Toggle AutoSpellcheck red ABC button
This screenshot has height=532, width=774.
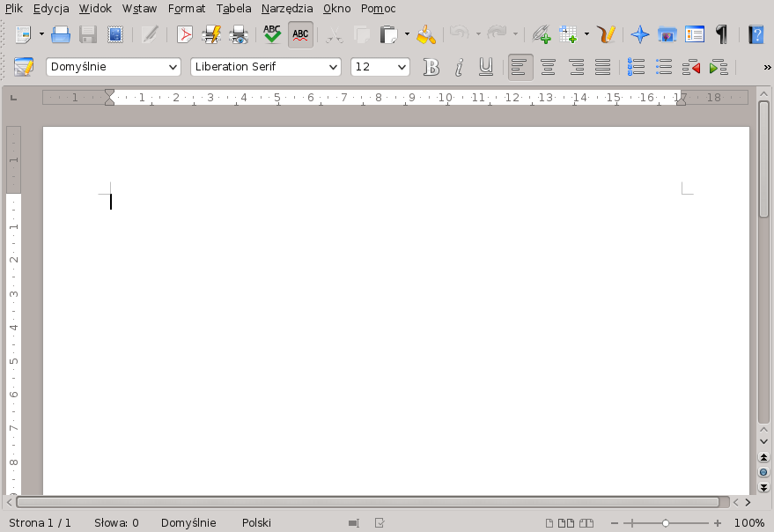300,35
